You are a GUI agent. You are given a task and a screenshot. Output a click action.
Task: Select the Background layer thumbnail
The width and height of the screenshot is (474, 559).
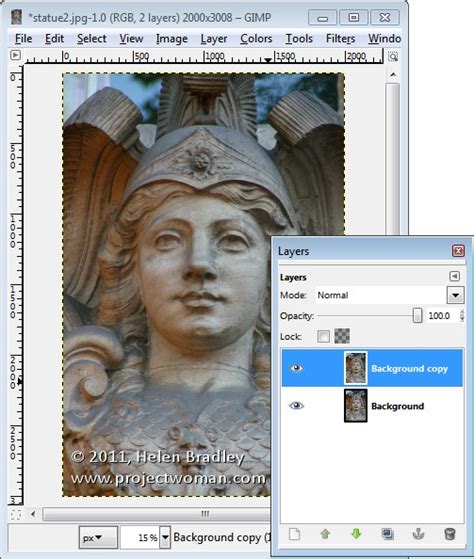point(355,405)
